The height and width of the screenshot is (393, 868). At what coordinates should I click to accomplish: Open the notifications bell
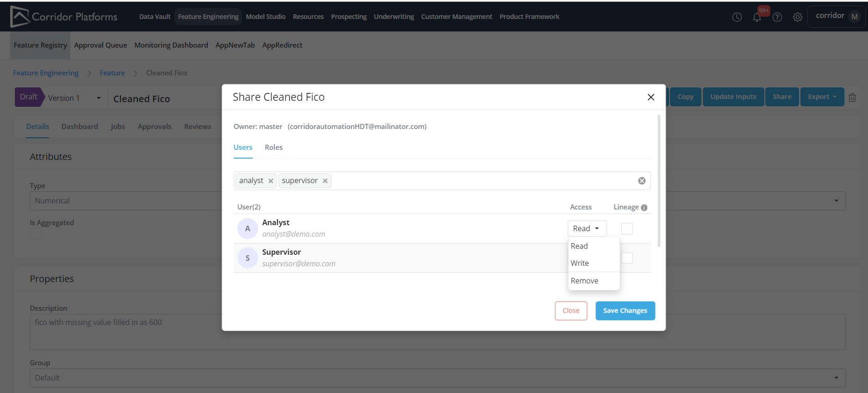[x=757, y=18]
